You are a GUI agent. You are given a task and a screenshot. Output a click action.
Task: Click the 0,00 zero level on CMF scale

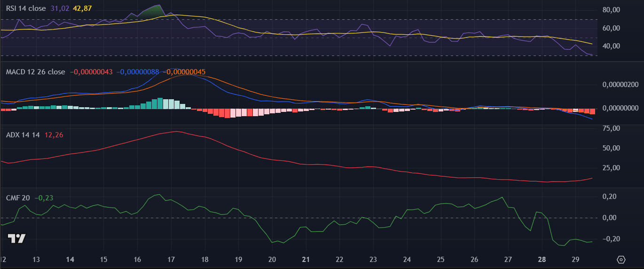point(609,218)
